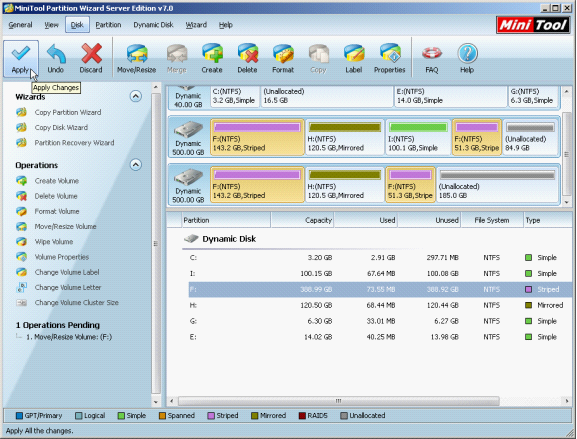This screenshot has height=439, width=577.
Task: Click the RAID5 legend color swatch
Action: (302, 416)
